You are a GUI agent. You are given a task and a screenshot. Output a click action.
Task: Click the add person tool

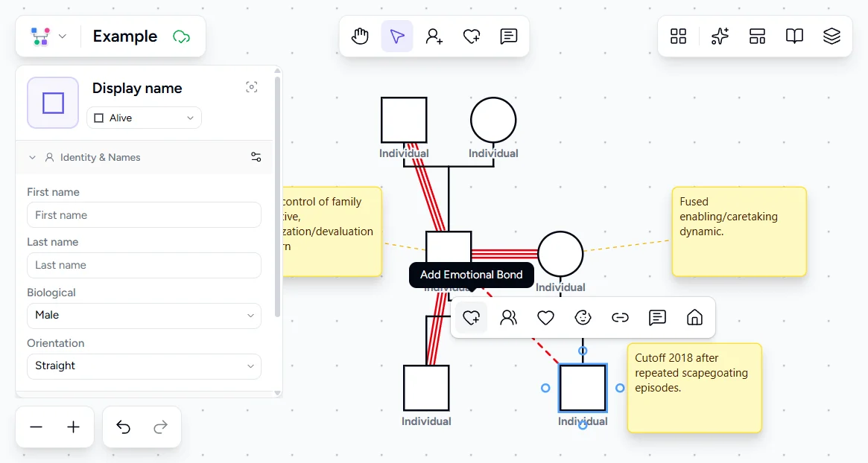pos(434,36)
